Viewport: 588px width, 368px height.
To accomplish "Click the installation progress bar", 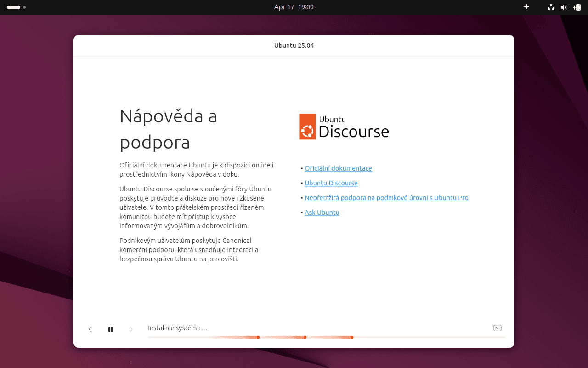I will coord(327,337).
